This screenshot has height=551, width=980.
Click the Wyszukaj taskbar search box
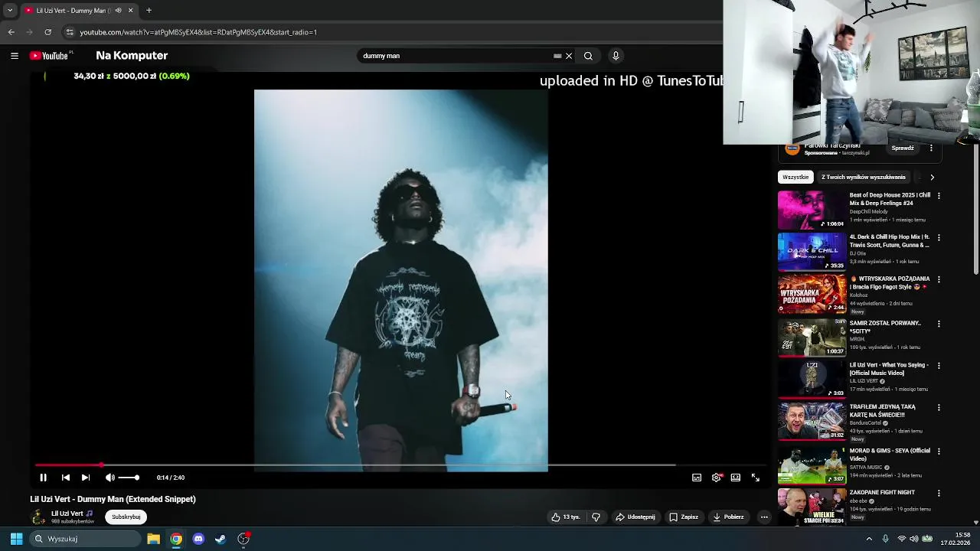point(85,539)
